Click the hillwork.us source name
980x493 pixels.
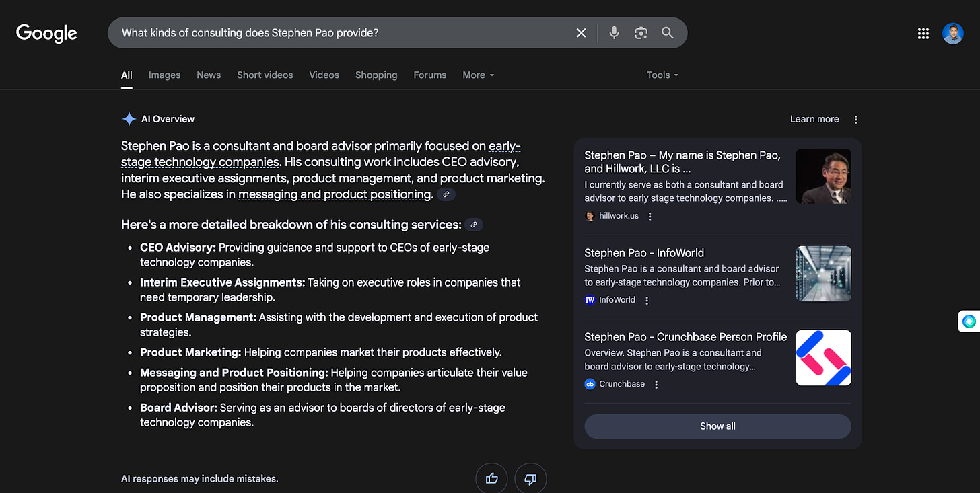619,217
